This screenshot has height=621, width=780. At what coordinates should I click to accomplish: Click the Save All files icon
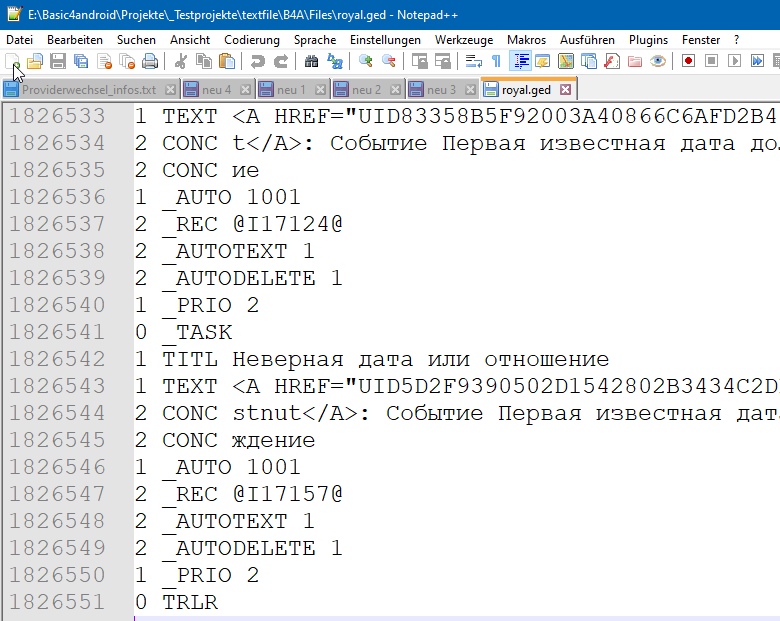pyautogui.click(x=81, y=61)
